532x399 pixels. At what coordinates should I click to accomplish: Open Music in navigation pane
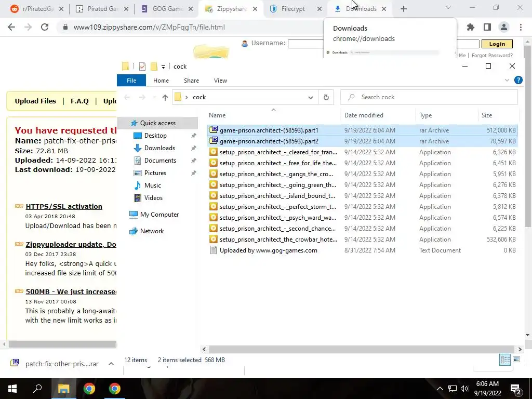coord(152,185)
